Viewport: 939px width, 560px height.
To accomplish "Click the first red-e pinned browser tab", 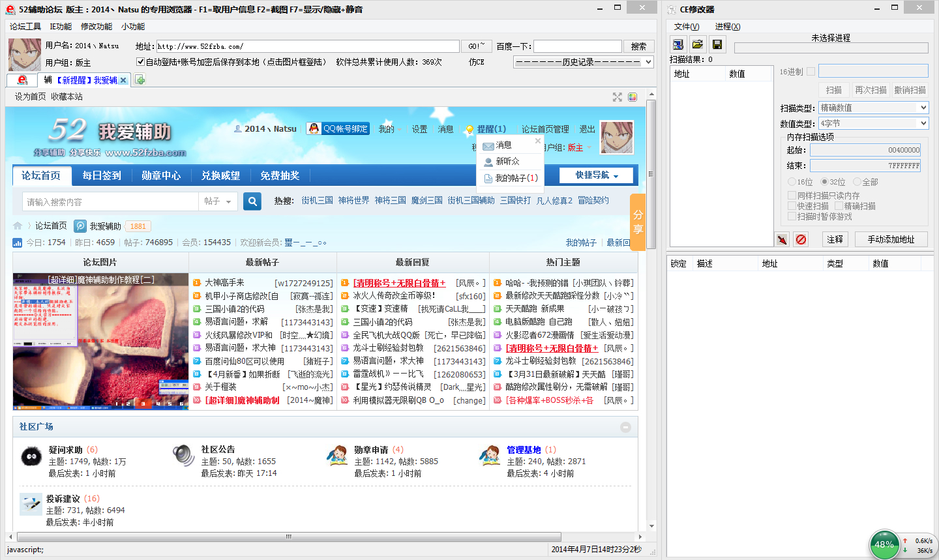I will [22, 80].
